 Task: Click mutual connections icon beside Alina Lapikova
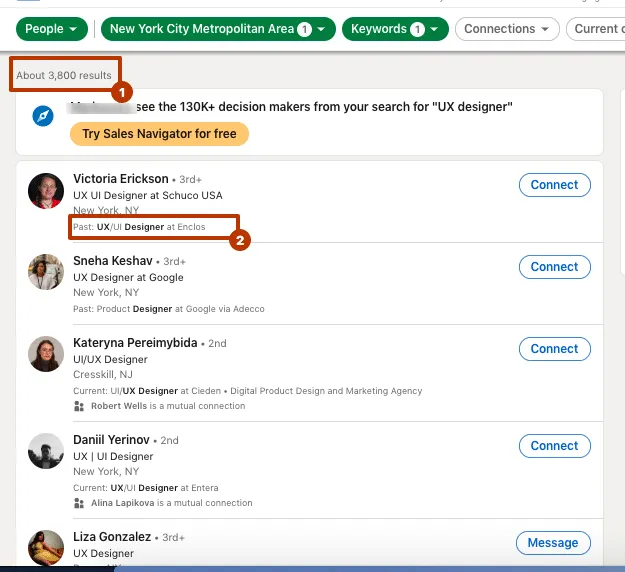click(79, 503)
